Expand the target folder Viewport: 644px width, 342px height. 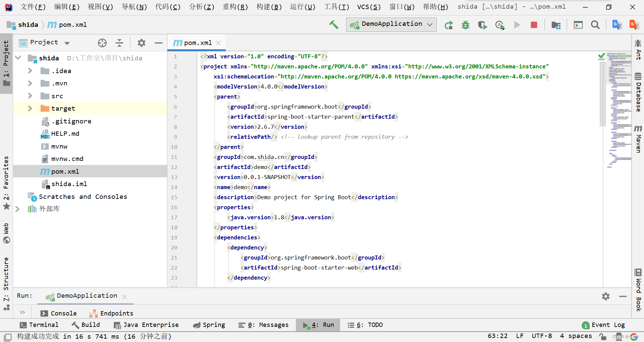[30, 108]
